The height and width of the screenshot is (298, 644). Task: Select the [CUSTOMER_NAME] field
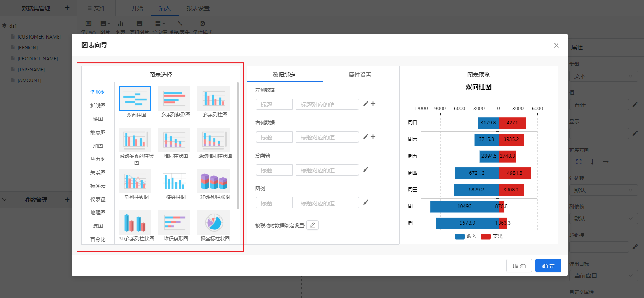point(39,36)
